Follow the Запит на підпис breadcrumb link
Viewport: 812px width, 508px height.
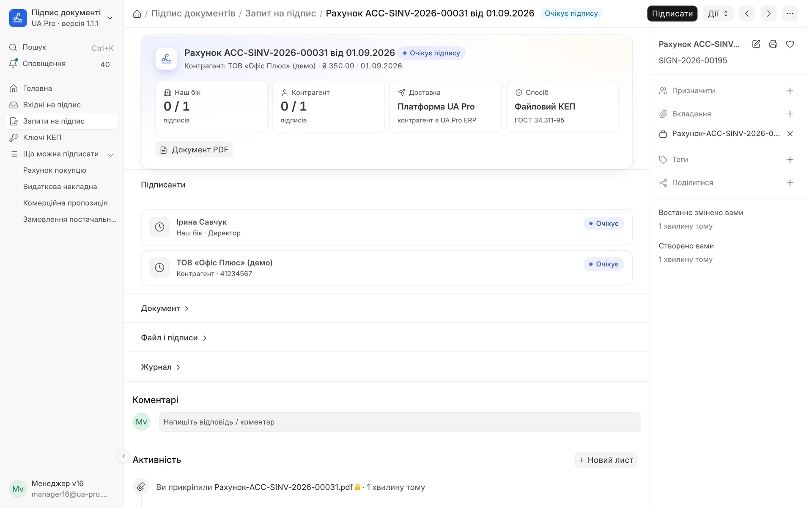point(280,14)
